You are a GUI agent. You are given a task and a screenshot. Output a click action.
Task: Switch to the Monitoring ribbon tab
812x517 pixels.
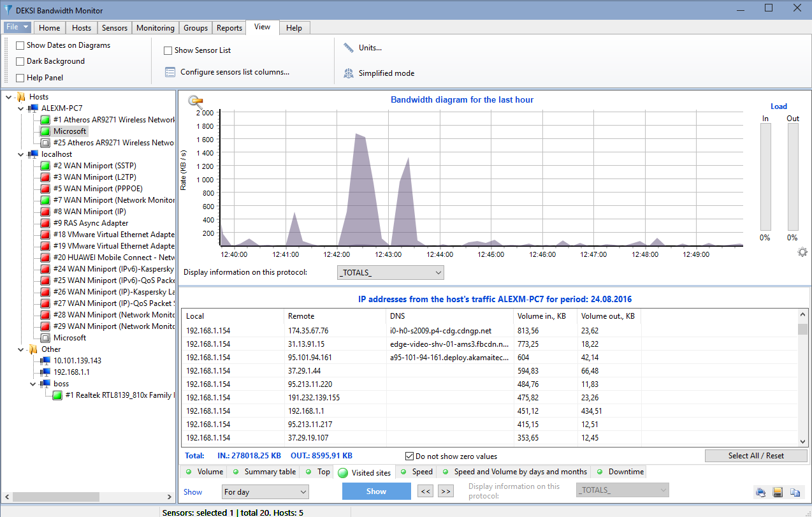pos(155,27)
